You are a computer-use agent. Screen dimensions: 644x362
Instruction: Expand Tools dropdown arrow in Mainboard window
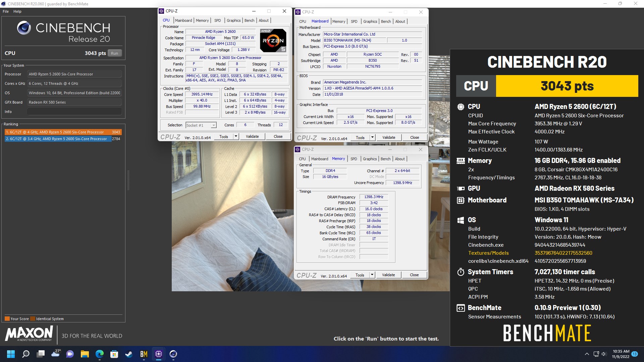[372, 138]
